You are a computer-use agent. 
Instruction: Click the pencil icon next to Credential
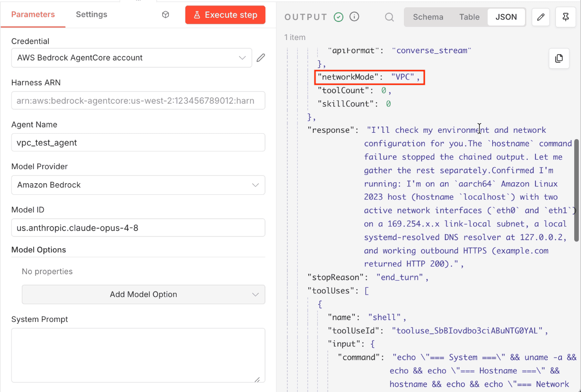click(x=261, y=58)
